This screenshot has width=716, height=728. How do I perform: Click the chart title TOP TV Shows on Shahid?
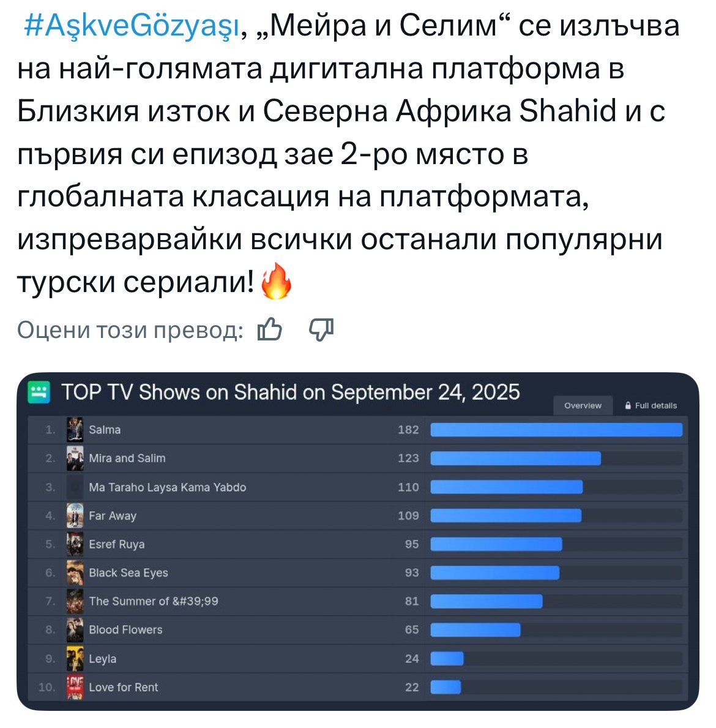click(291, 392)
